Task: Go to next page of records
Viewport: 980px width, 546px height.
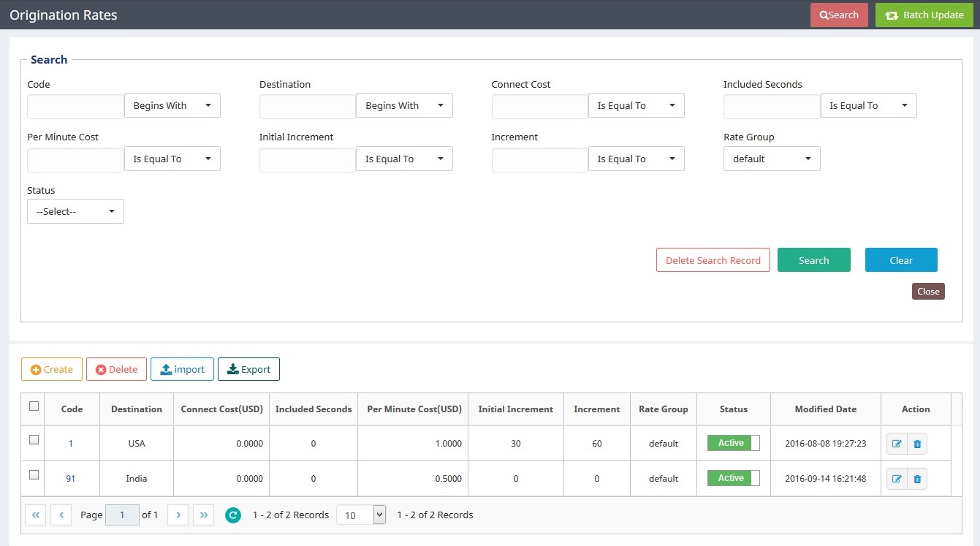Action: click(178, 515)
